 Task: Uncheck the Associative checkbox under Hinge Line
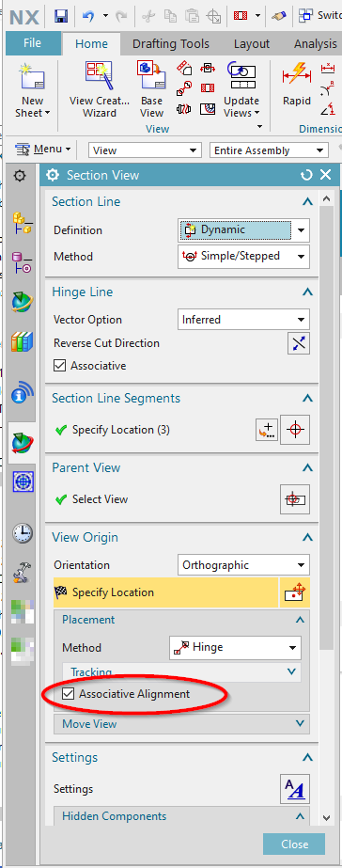click(60, 366)
